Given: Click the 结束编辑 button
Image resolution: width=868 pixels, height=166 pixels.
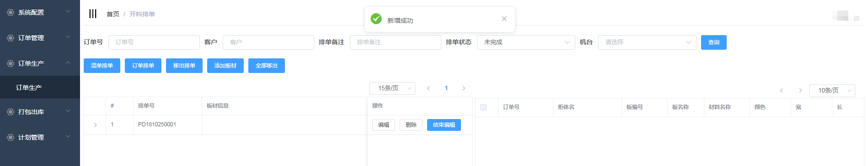Looking at the screenshot, I should pyautogui.click(x=444, y=125).
